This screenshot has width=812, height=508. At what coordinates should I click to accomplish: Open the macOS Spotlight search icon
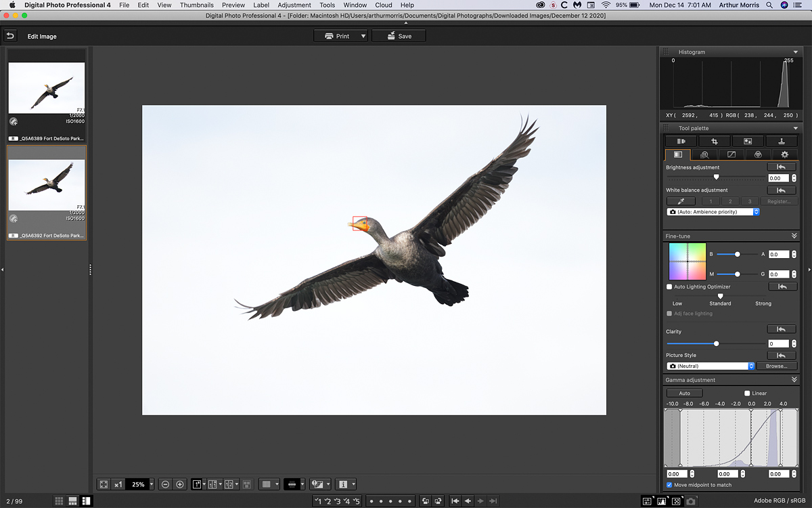[x=770, y=5]
